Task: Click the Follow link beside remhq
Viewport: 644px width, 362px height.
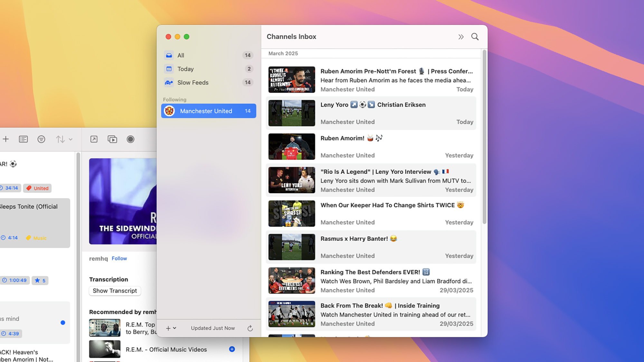Action: point(119,258)
